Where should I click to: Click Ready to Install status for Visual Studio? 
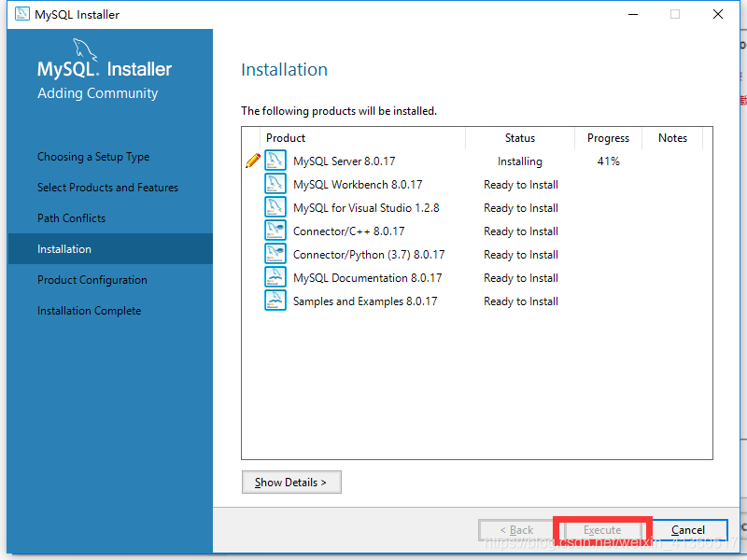(521, 208)
